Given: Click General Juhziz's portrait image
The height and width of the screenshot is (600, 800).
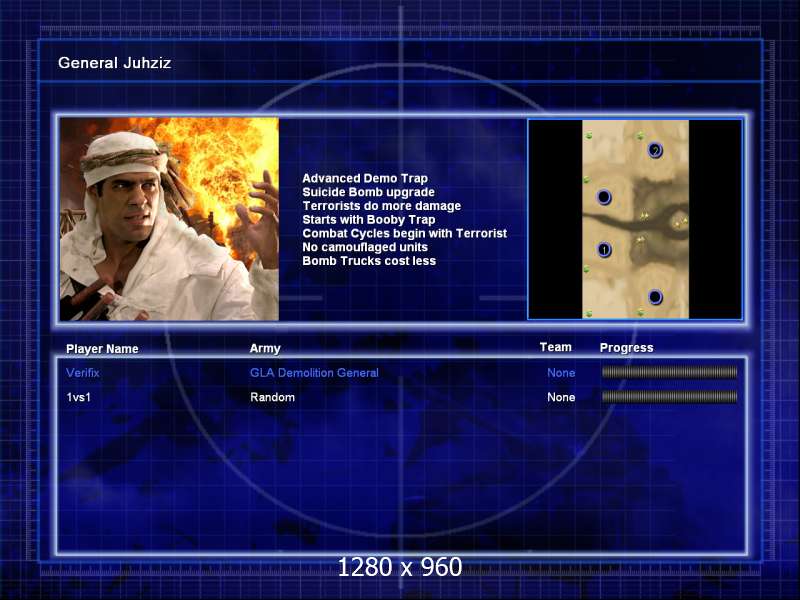Looking at the screenshot, I should 169,219.
